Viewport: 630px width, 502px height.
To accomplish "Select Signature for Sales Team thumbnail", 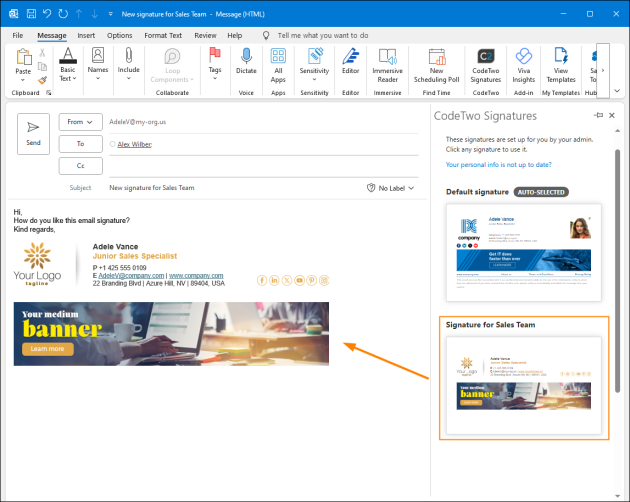I will tap(524, 385).
